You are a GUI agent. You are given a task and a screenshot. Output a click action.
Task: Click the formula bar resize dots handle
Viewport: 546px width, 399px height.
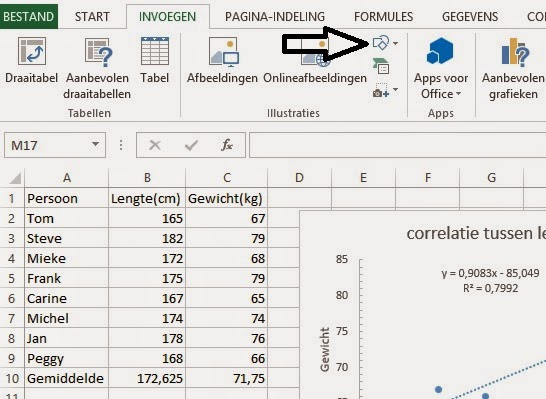(121, 145)
